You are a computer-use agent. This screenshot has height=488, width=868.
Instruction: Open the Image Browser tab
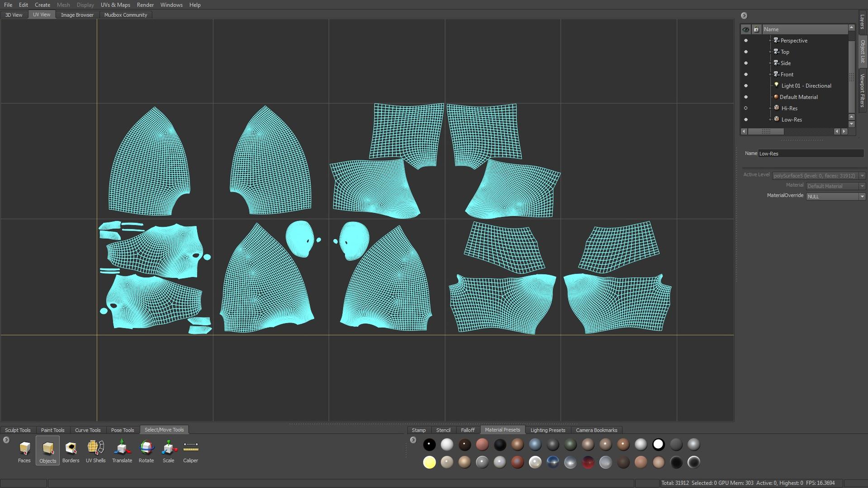pos(77,14)
